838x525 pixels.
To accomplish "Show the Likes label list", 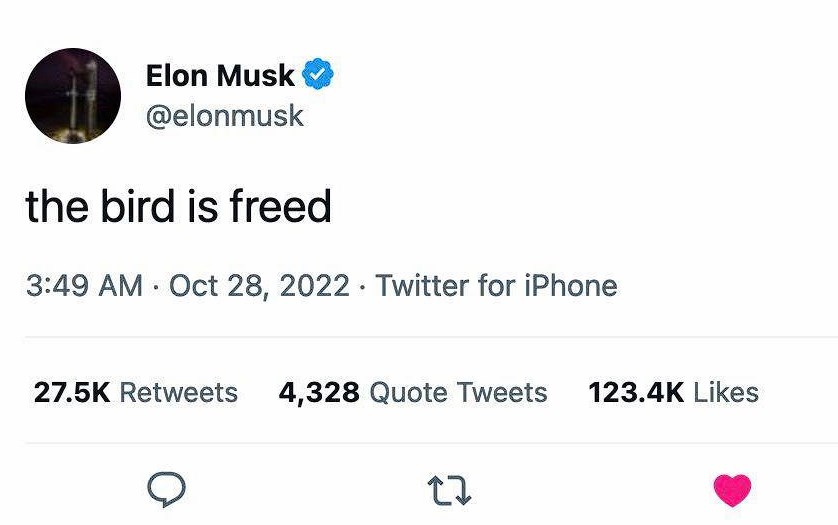I will pos(726,392).
